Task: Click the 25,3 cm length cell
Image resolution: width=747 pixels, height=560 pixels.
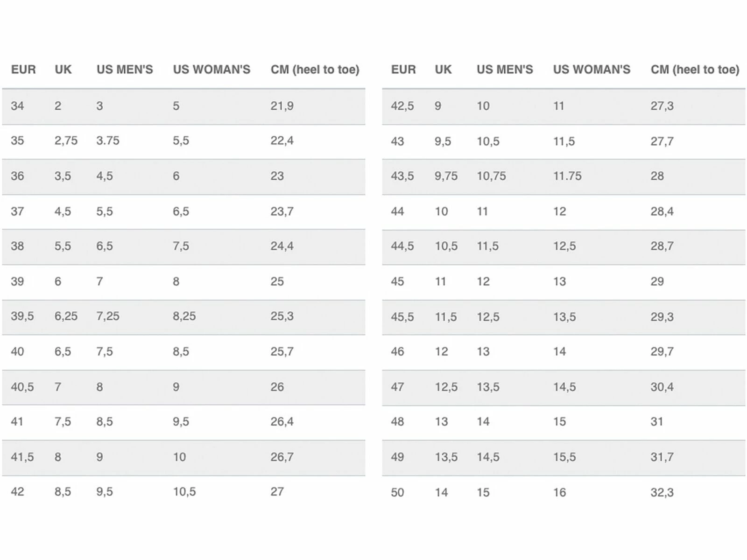Action: pos(282,316)
